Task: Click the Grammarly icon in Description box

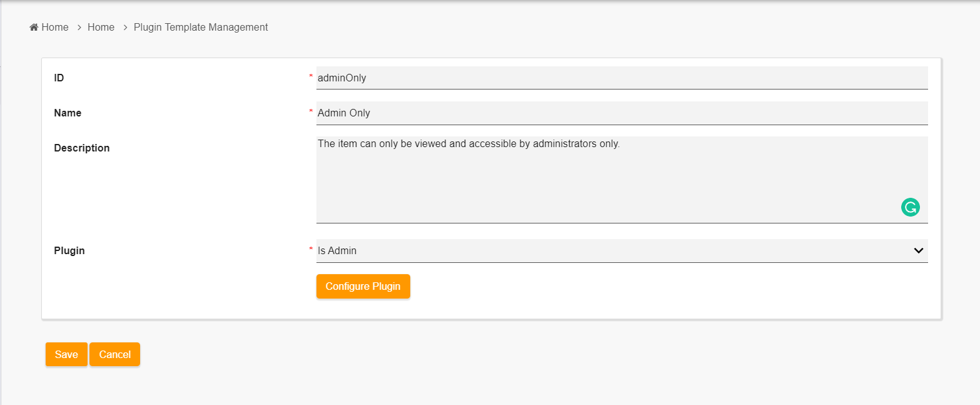Action: click(910, 207)
